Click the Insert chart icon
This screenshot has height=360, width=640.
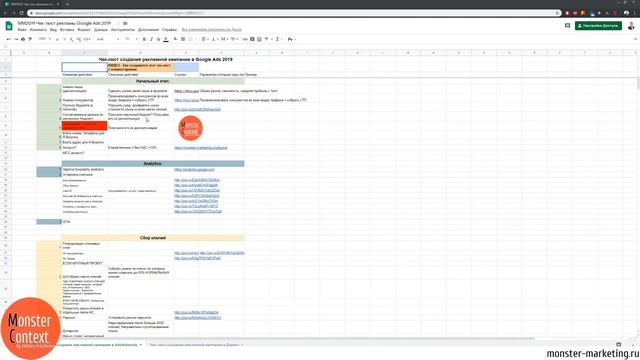pyautogui.click(x=259, y=39)
